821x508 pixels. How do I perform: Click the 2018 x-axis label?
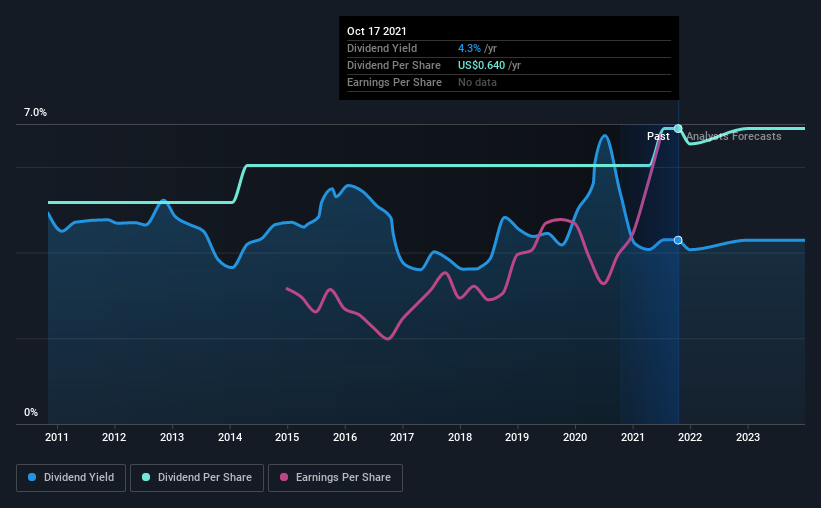(x=460, y=437)
